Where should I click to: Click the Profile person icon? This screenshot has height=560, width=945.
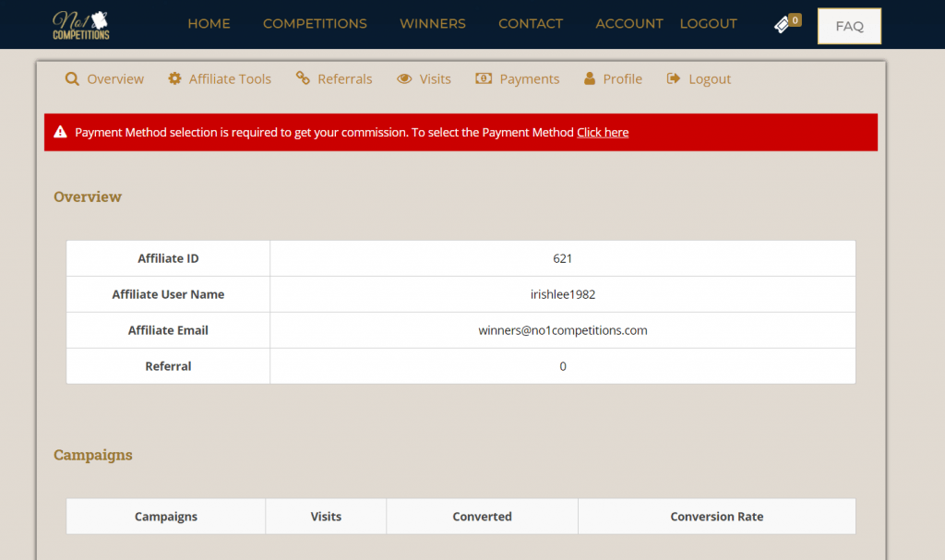590,78
